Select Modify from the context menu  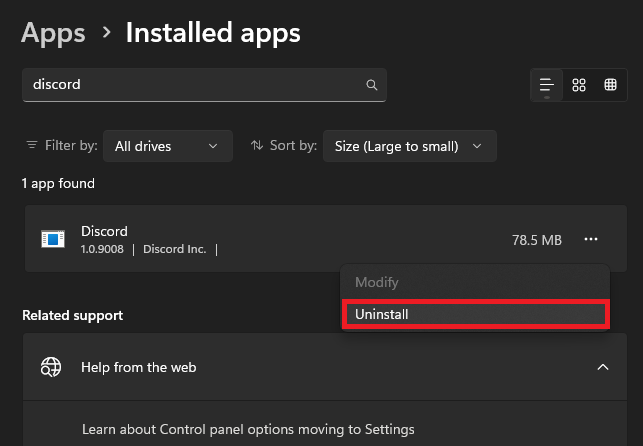coord(476,282)
